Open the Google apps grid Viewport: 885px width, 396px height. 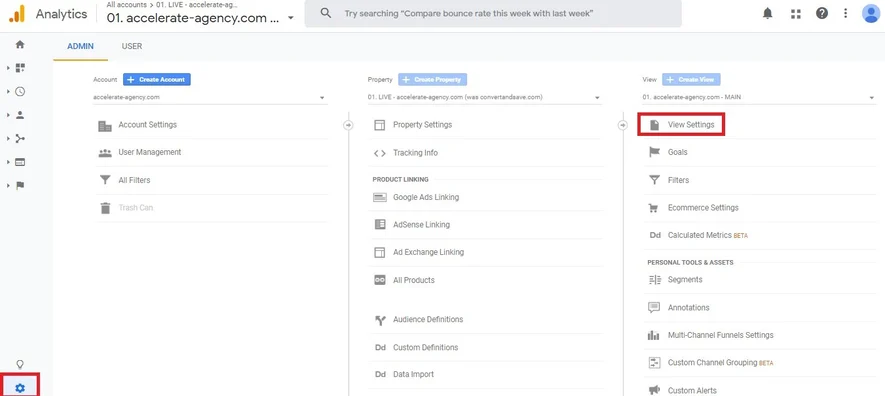796,14
